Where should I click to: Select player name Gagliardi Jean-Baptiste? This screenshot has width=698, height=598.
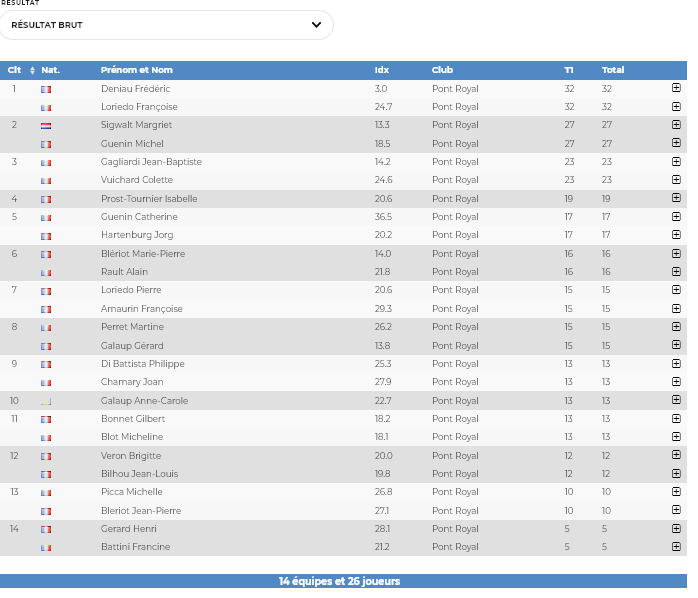tap(151, 162)
